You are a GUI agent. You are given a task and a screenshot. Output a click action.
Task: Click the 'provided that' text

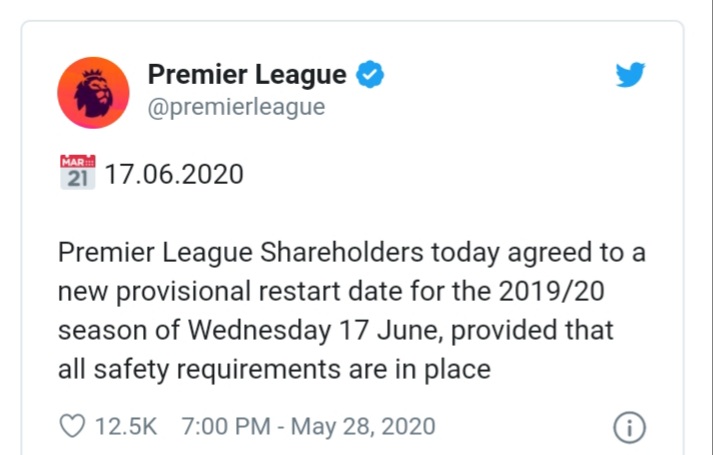[x=532, y=330]
